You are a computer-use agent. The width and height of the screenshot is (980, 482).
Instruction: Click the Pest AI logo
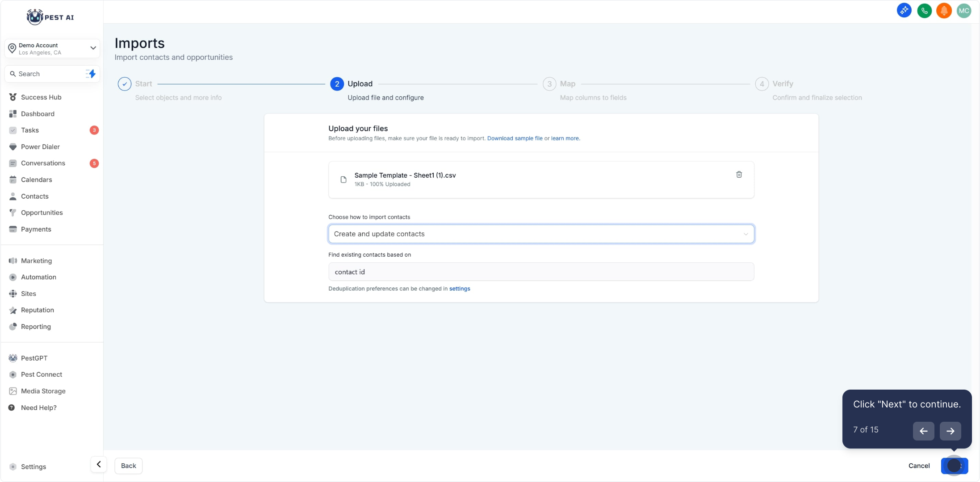tap(50, 17)
